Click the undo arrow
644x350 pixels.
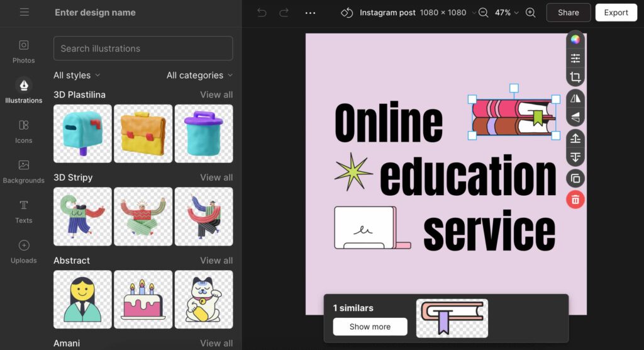(x=262, y=13)
